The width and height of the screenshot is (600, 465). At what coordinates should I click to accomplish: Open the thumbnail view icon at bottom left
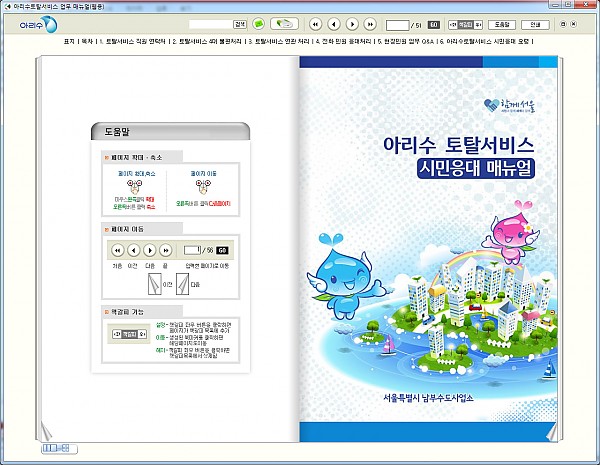pos(59,448)
